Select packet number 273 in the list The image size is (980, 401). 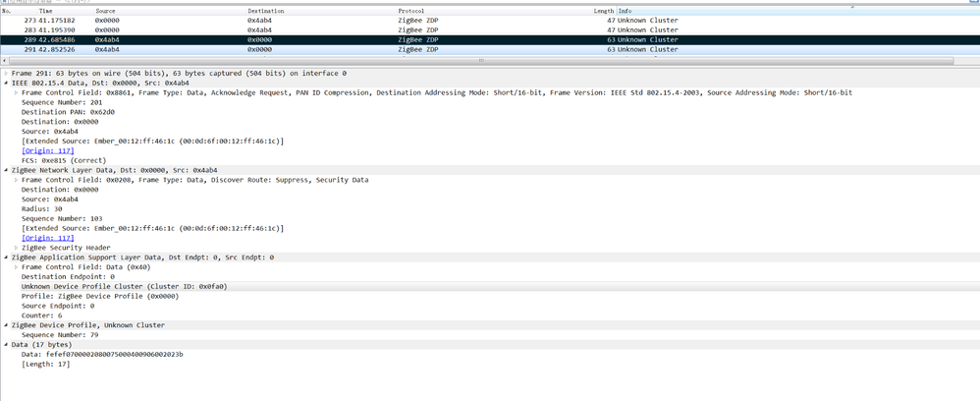tap(490, 20)
